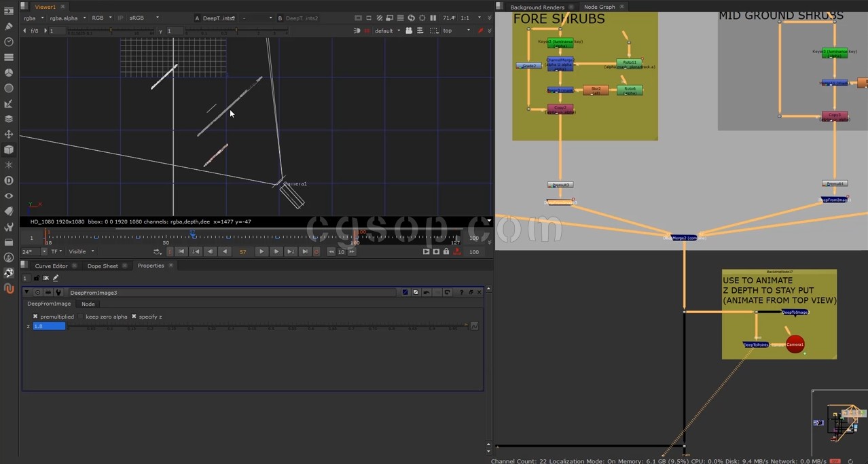Uncheck the premultiplied checkbox

[35, 317]
